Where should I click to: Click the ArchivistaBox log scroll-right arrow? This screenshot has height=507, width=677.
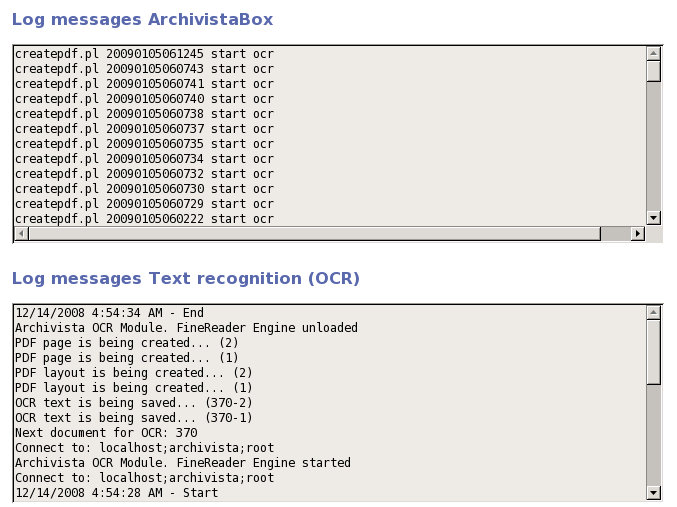pos(637,234)
